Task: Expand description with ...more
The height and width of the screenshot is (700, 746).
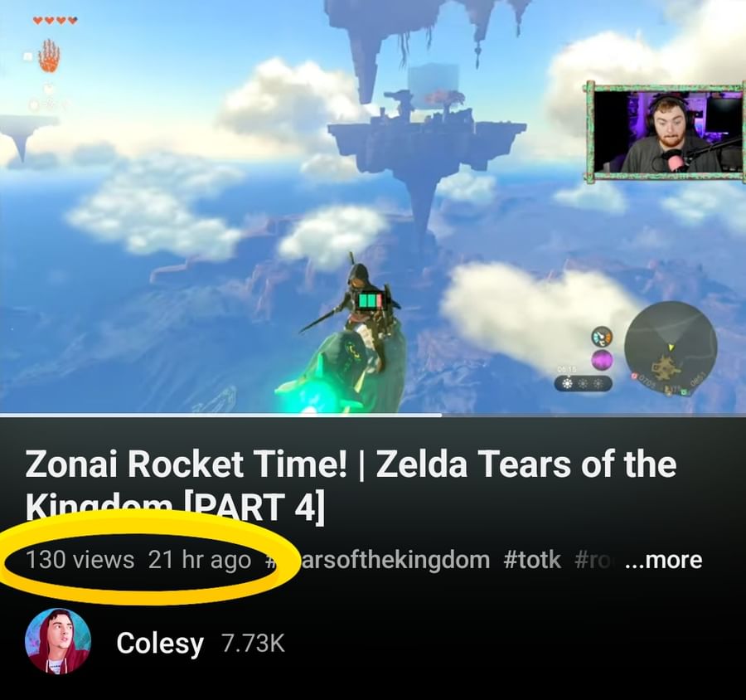Action: 664,560
